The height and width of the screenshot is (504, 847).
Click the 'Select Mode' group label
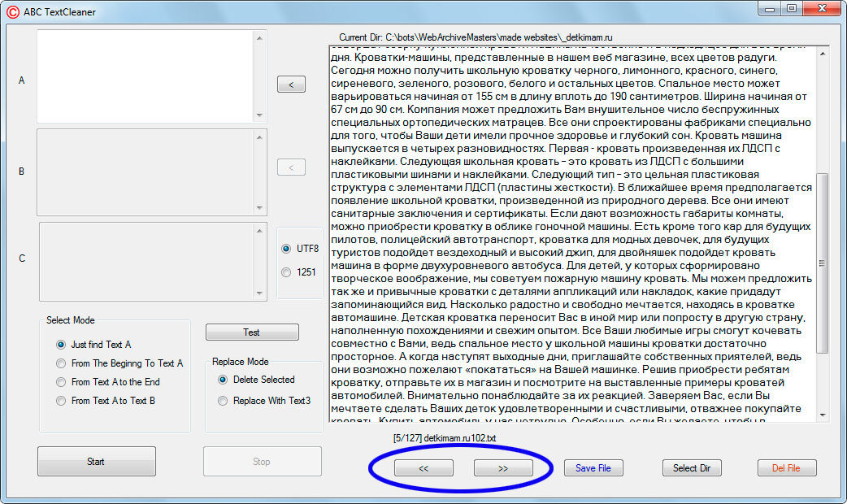tap(70, 320)
